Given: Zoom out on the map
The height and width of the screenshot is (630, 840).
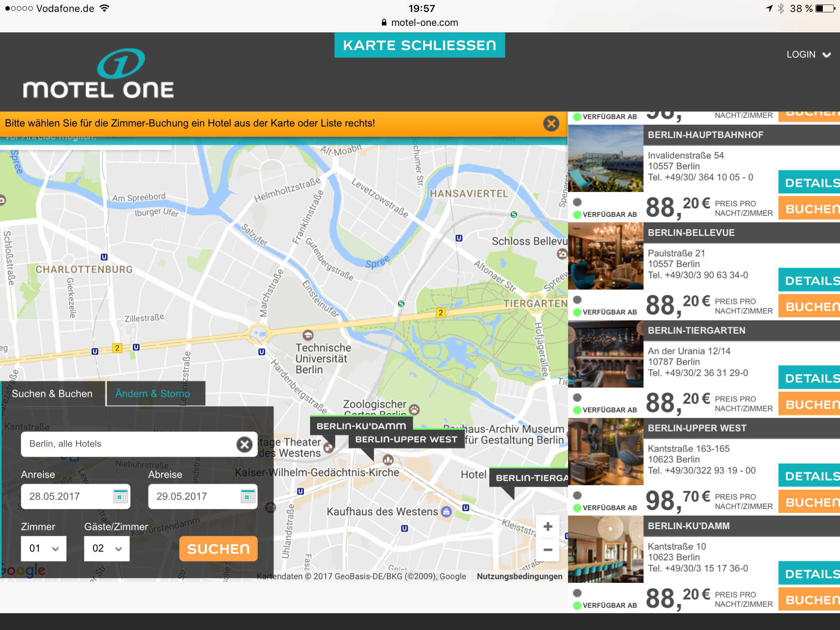Looking at the screenshot, I should click(x=548, y=550).
